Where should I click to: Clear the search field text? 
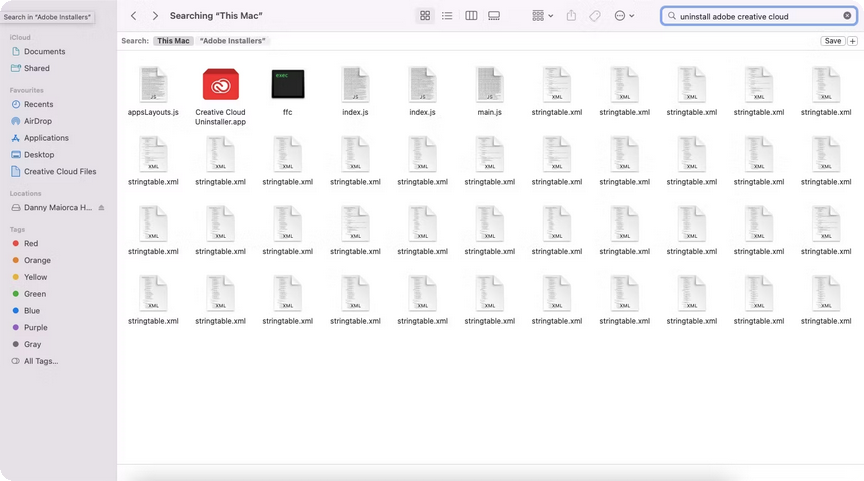pyautogui.click(x=846, y=16)
